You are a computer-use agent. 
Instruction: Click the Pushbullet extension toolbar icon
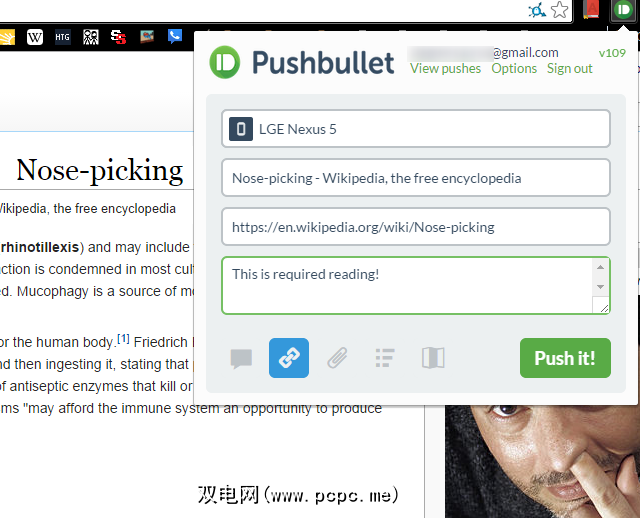point(623,10)
